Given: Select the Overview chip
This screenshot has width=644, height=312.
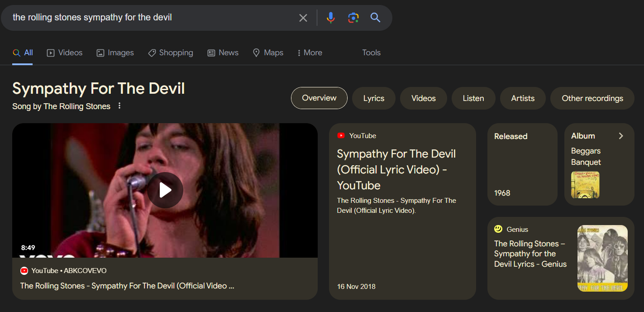Looking at the screenshot, I should click(319, 98).
